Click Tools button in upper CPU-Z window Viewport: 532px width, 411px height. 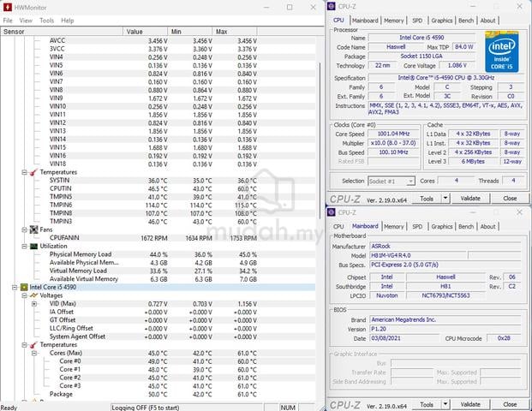[427, 199]
